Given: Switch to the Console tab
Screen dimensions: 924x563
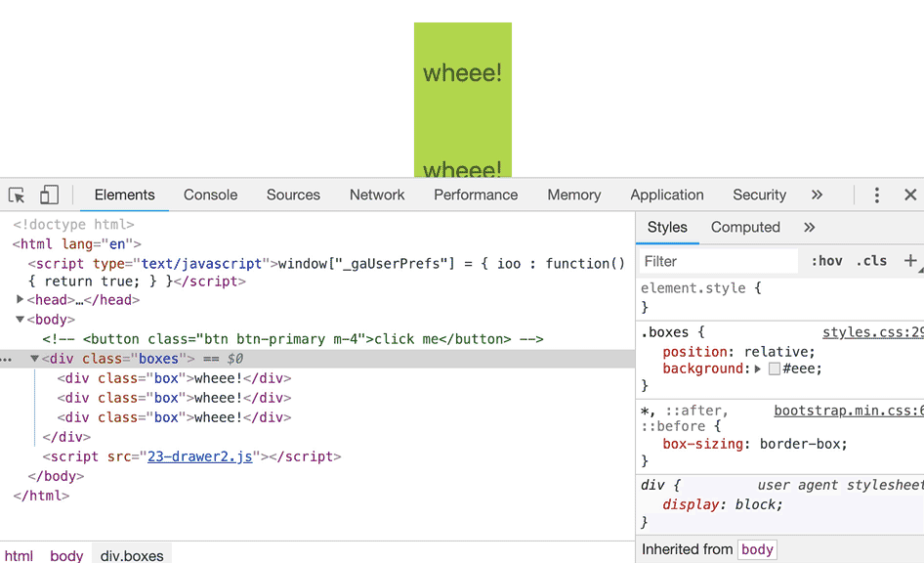Looking at the screenshot, I should 210,195.
